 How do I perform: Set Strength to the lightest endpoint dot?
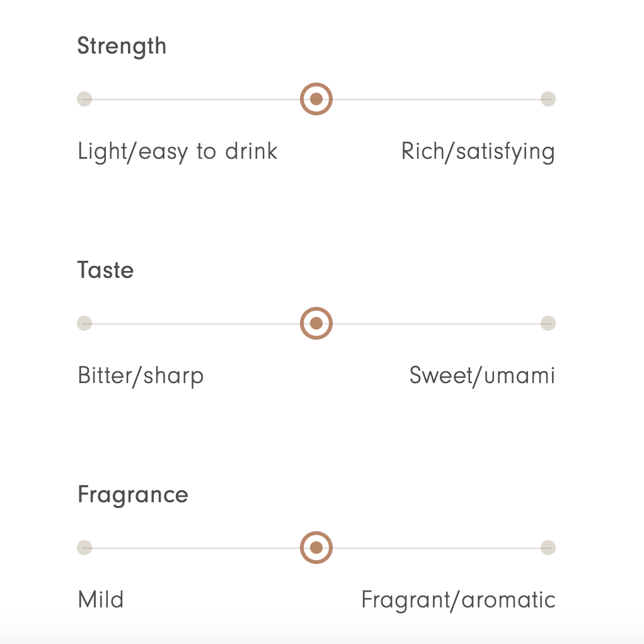tap(84, 99)
